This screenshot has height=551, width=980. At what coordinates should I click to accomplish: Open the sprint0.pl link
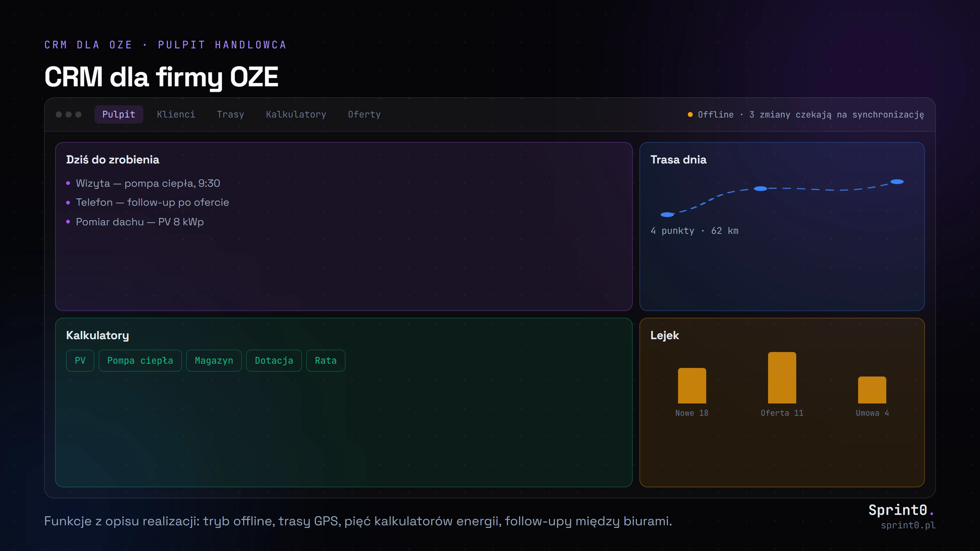(908, 525)
